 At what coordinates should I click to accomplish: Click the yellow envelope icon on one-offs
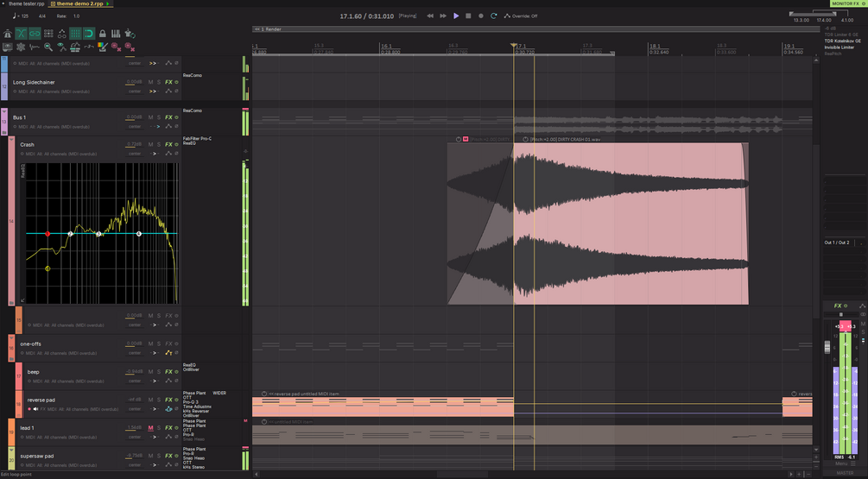(168, 353)
